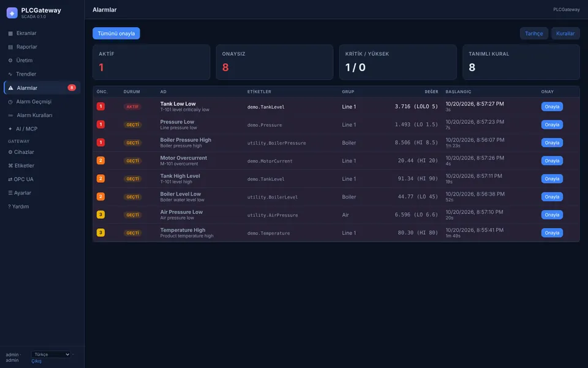588x368 pixels.
Task: Acknowledge the Pressure Low alarm
Action: [552, 125]
